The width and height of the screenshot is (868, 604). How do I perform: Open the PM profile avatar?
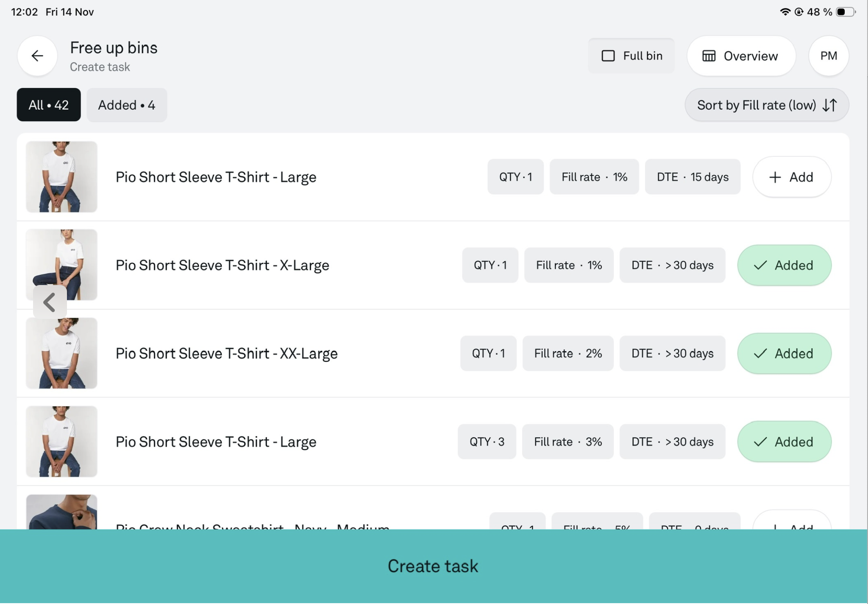(x=828, y=56)
